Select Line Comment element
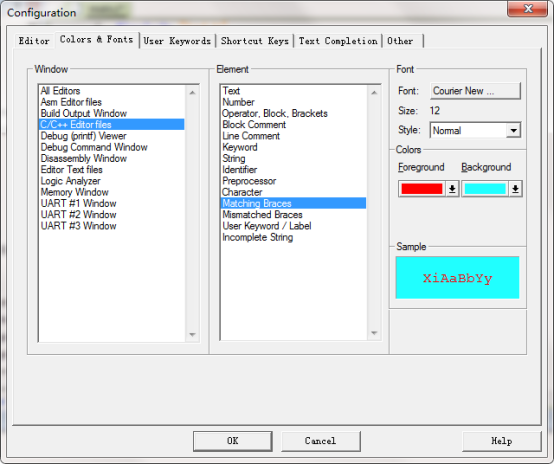The width and height of the screenshot is (554, 464). coord(293,136)
